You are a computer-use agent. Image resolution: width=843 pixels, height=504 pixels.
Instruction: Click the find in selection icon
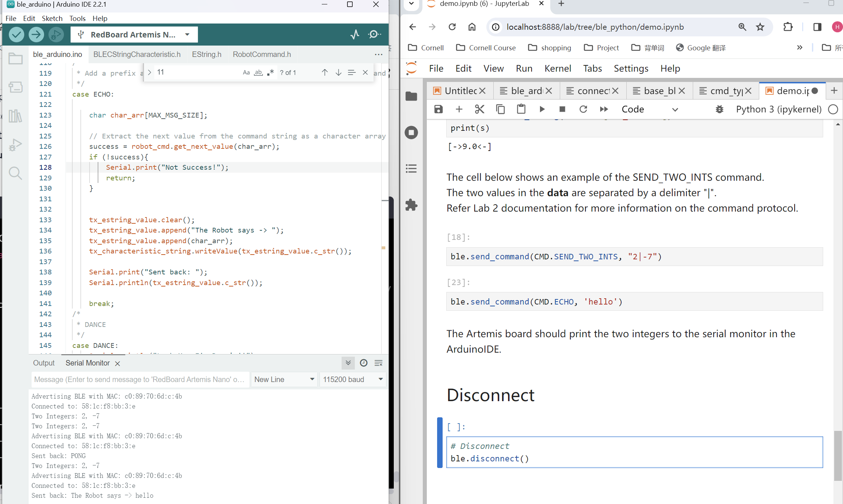[352, 72]
